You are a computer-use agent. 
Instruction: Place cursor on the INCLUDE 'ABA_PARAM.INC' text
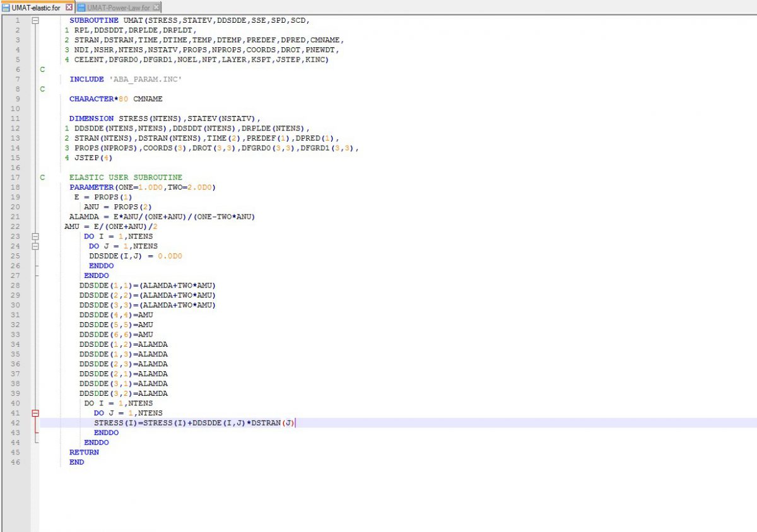pos(126,79)
